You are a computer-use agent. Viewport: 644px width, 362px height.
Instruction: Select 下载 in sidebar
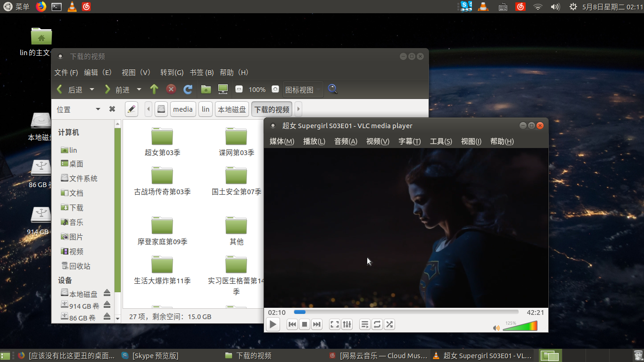coord(72,207)
